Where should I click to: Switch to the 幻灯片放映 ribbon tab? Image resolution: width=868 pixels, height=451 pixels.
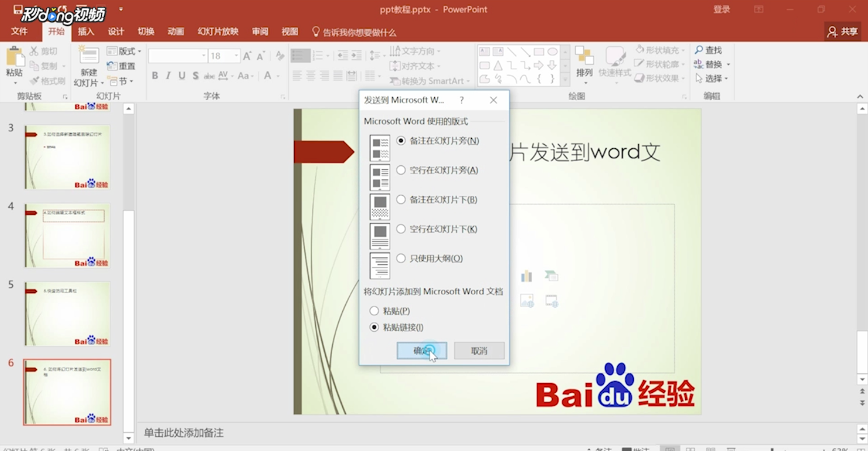click(218, 32)
